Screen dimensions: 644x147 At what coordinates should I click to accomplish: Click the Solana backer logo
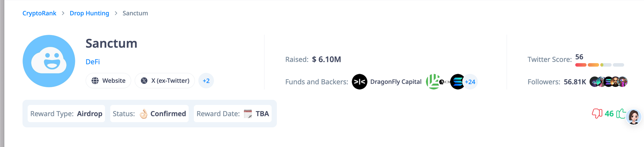(457, 82)
